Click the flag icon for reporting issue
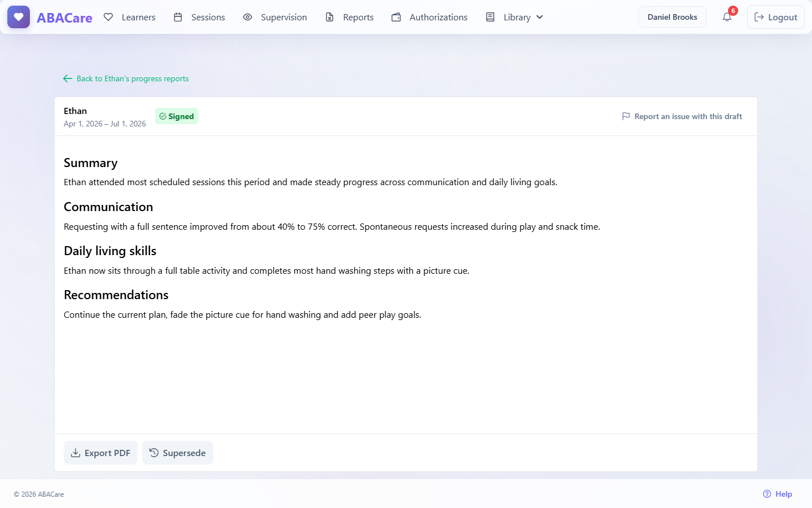The width and height of the screenshot is (812, 508). (x=626, y=116)
